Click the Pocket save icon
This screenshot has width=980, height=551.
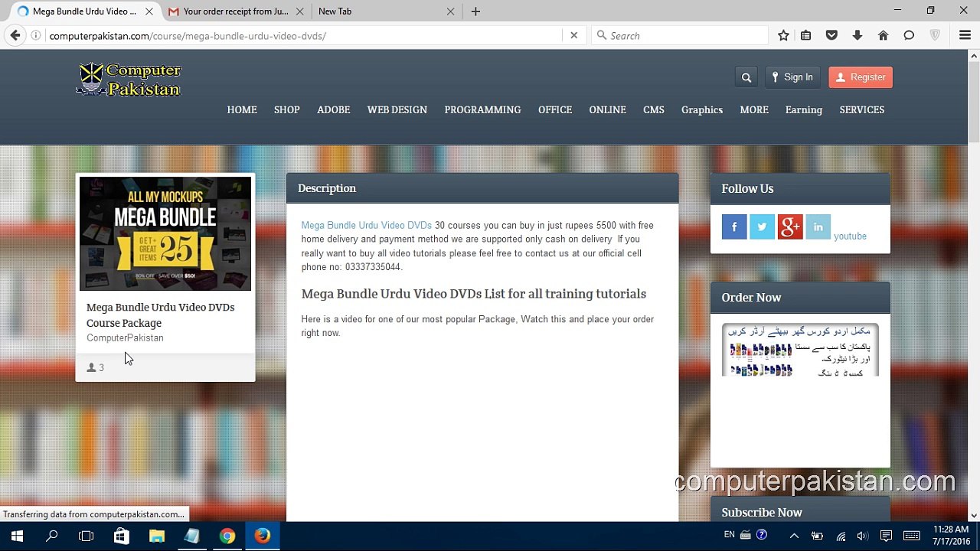coord(831,35)
